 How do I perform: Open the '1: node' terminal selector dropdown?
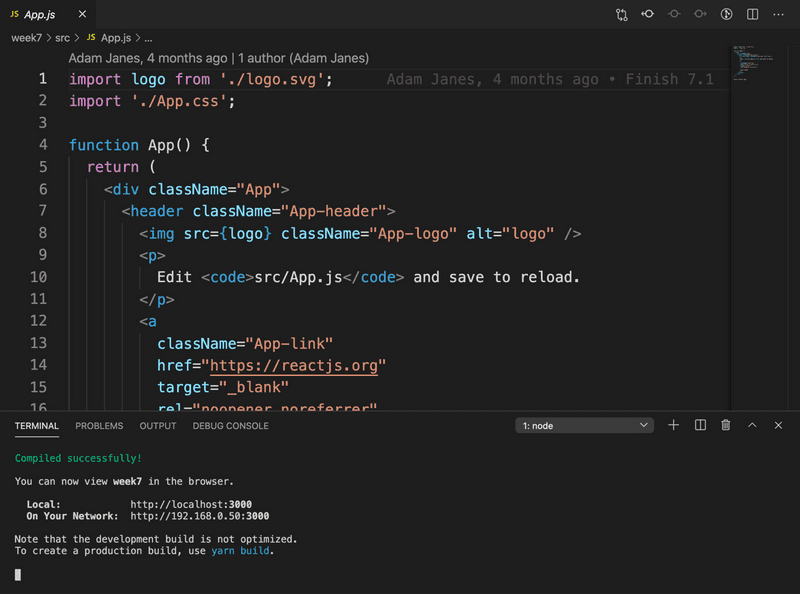point(585,425)
